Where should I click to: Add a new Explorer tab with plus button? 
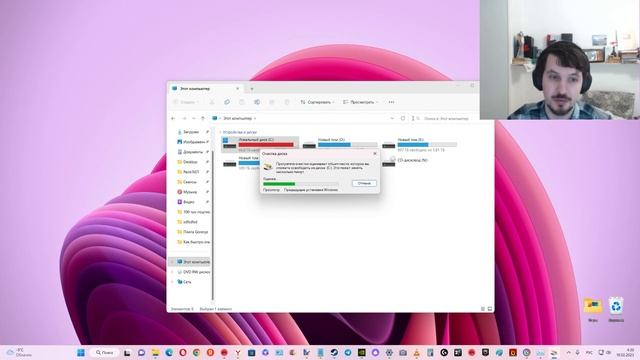(252, 89)
